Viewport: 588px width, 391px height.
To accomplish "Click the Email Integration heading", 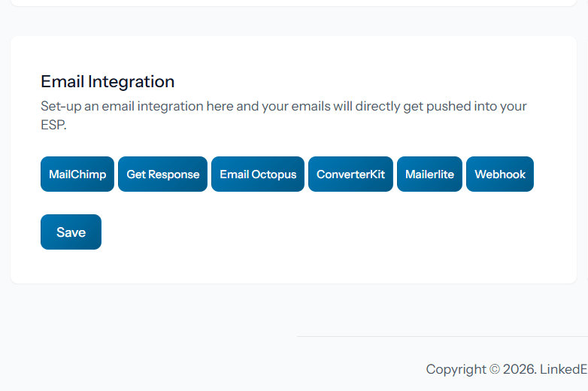I will (108, 81).
